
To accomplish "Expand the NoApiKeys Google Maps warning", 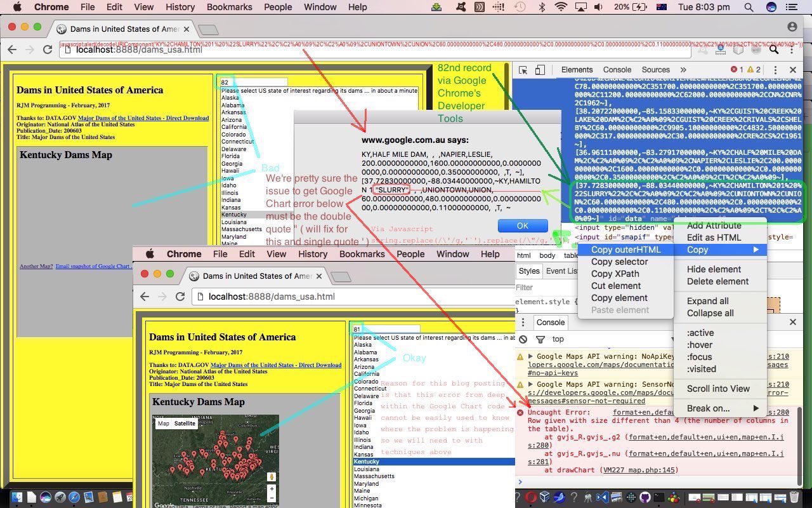I will [531, 357].
